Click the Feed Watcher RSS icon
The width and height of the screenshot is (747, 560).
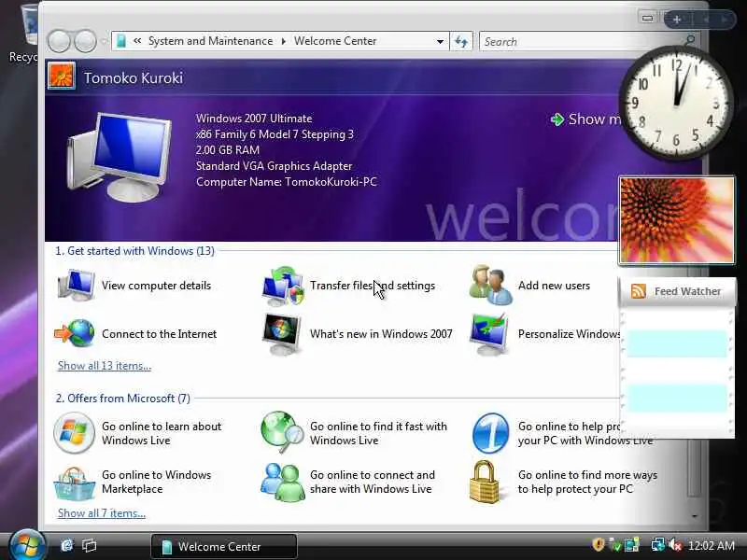pos(639,291)
